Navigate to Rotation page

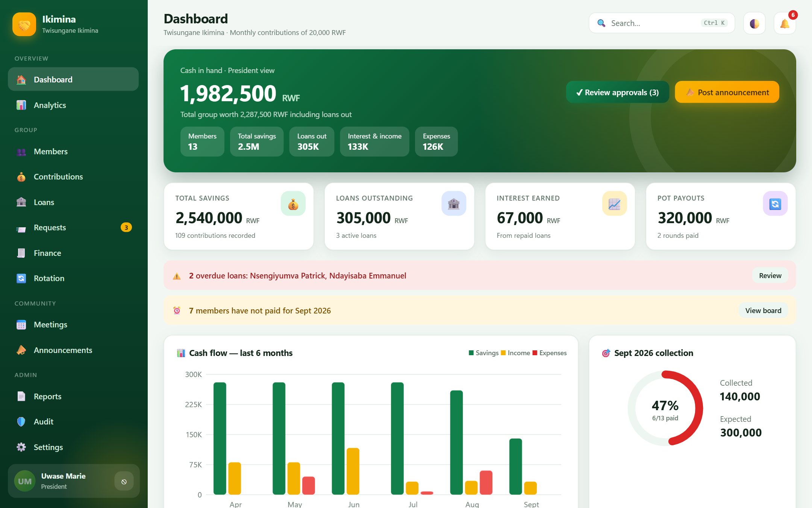pos(73,278)
